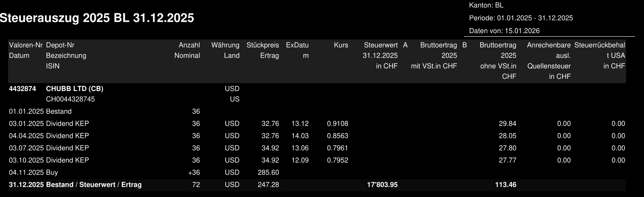Click the Steuerrückbehalt USA column header
Image resolution: width=644 pixels, height=197 pixels.
point(599,56)
